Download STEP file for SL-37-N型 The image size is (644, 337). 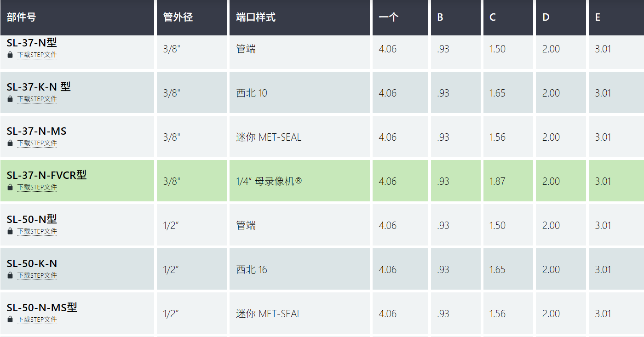click(37, 55)
